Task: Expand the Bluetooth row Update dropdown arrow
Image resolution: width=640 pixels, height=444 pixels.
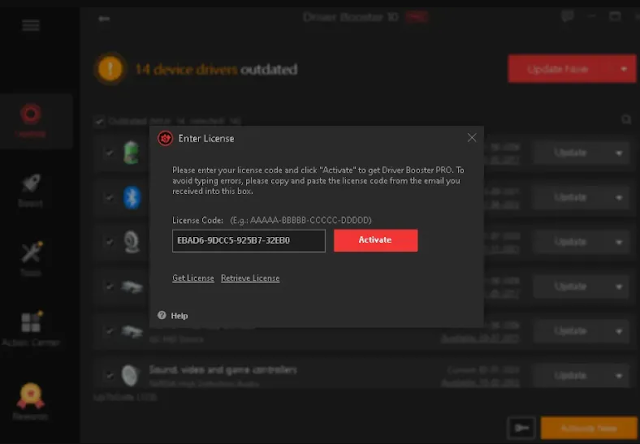Action: (619, 198)
